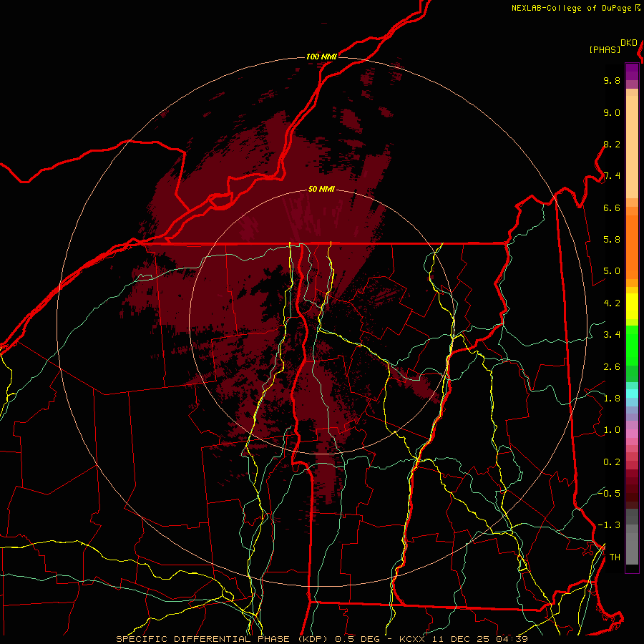
Task: Click the 9.0 value on the color scale
Action: (x=612, y=112)
